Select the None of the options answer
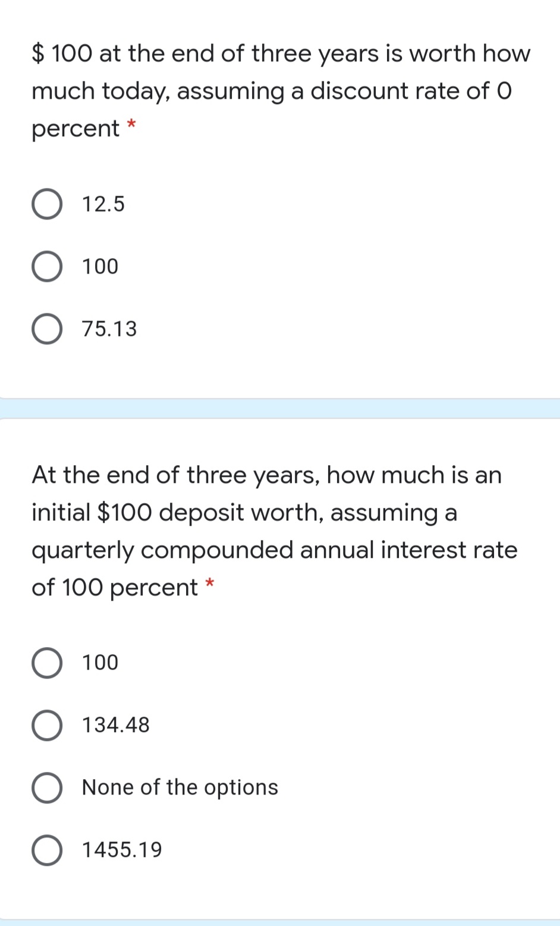Viewport: 560px width, 926px height. (x=48, y=787)
